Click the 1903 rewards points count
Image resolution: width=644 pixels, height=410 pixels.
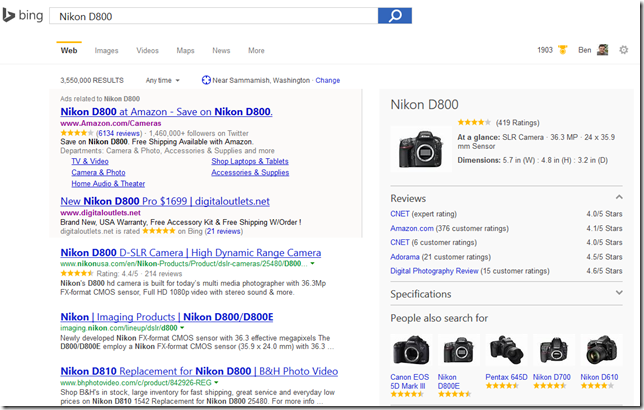point(545,50)
